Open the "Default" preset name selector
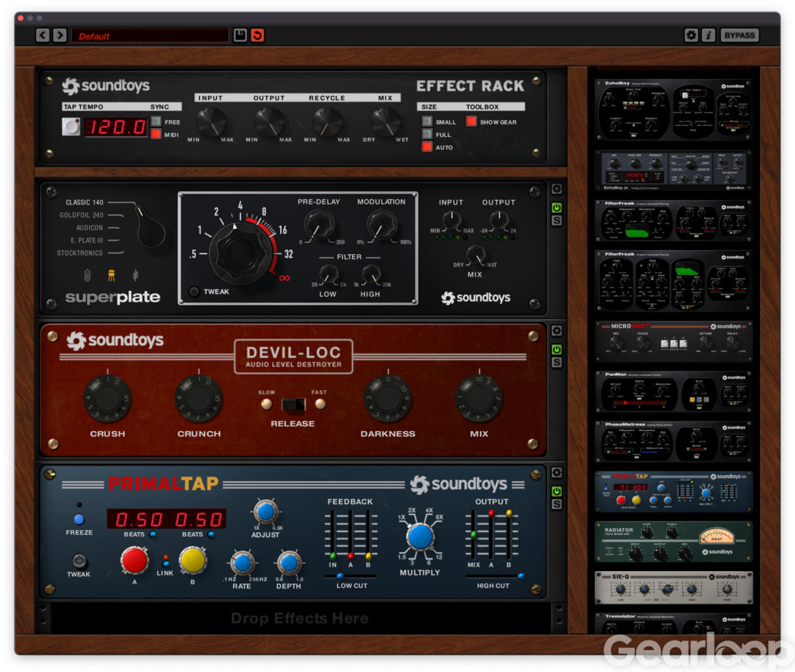Image resolution: width=795 pixels, height=672 pixels. click(x=150, y=35)
